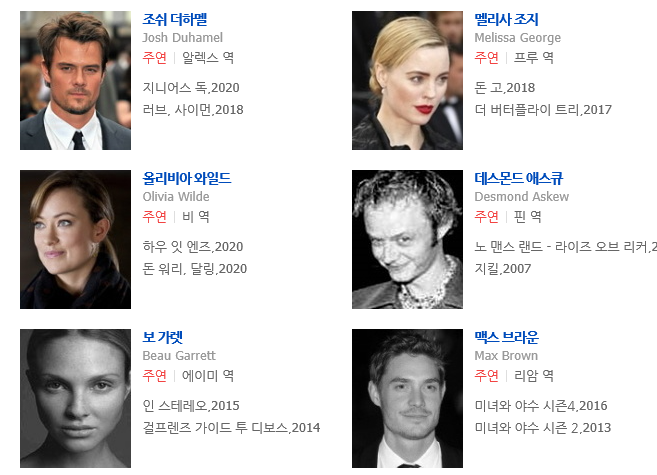Click the 조쉬 더하멜 name link
Screen dimensions: 657x475
175,19
